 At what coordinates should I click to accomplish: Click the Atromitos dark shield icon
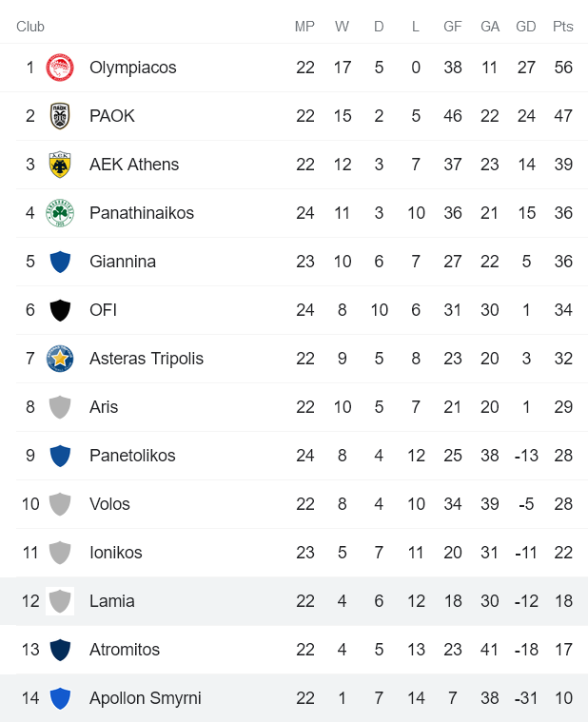pos(60,650)
